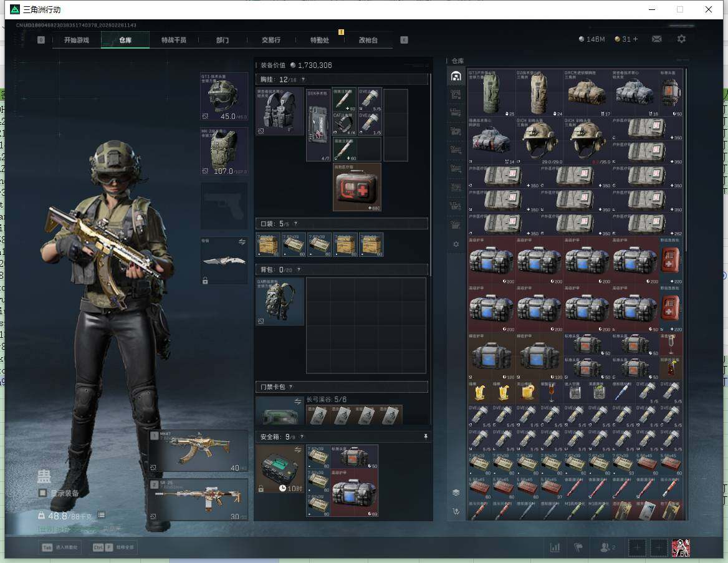This screenshot has width=728, height=563.
Task: Open the settings gear at top right
Action: coord(681,39)
